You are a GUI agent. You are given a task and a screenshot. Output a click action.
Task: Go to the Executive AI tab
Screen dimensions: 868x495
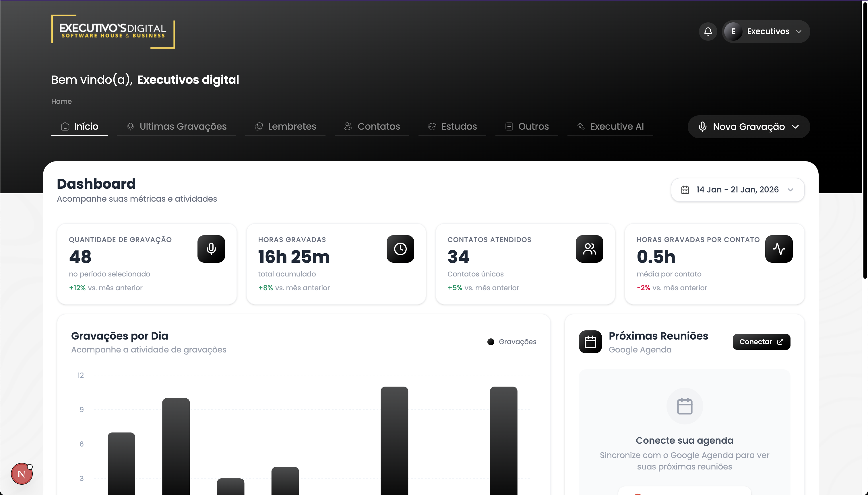611,126
